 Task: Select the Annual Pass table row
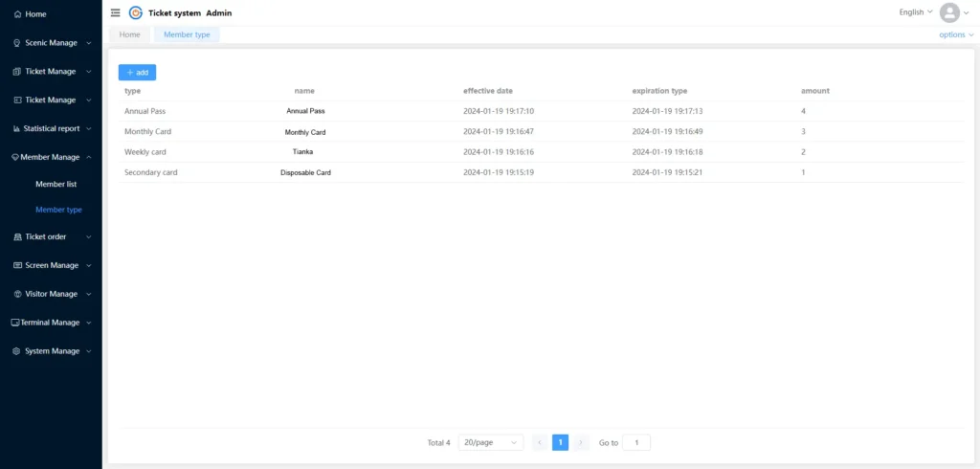542,111
